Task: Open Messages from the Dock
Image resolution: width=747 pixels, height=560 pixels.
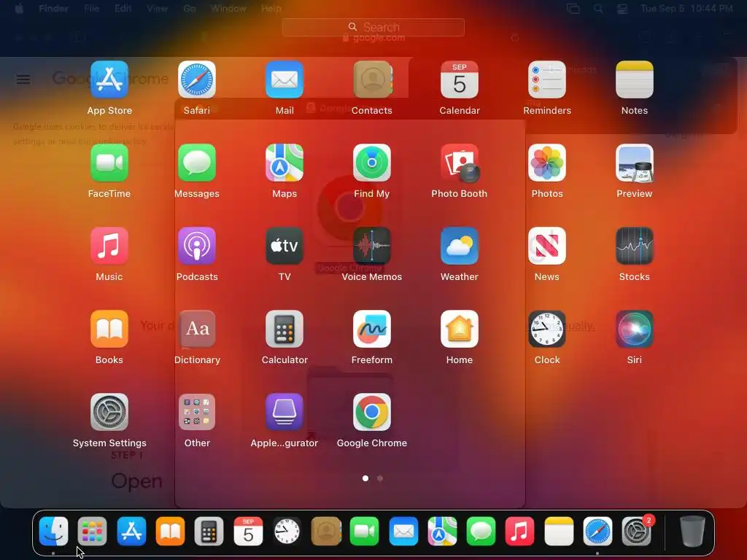Action: tap(481, 531)
